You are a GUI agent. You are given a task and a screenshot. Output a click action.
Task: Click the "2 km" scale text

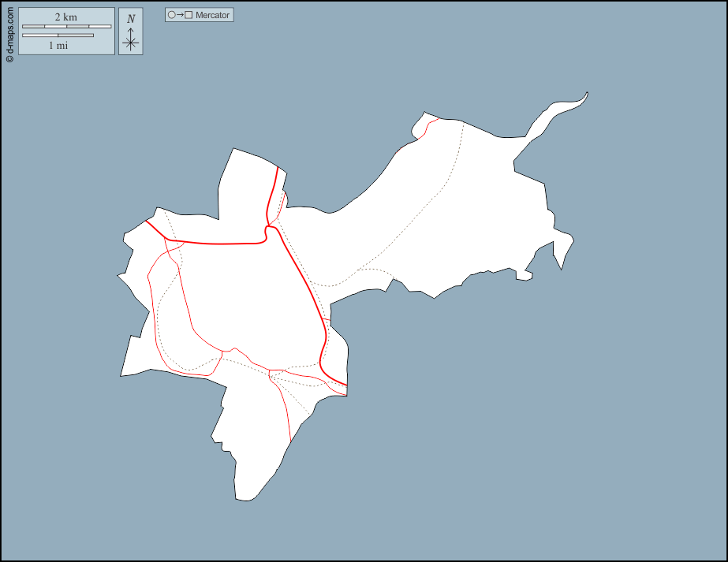[x=66, y=17]
